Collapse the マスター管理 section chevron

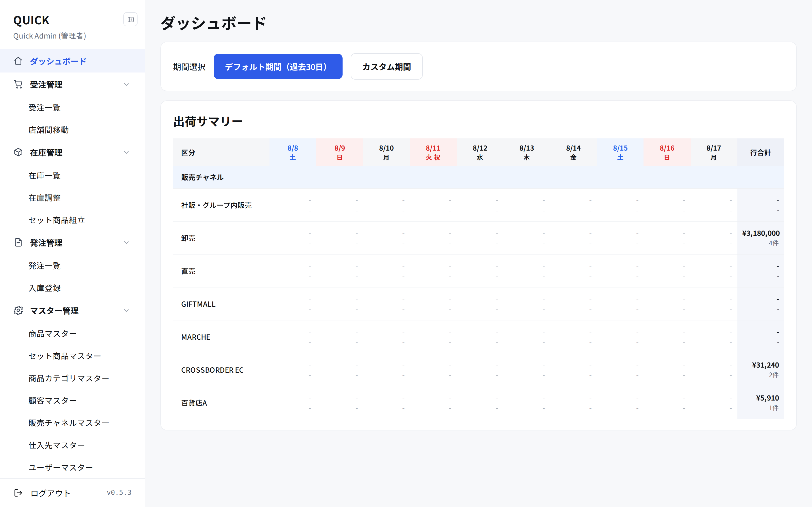coord(126,311)
